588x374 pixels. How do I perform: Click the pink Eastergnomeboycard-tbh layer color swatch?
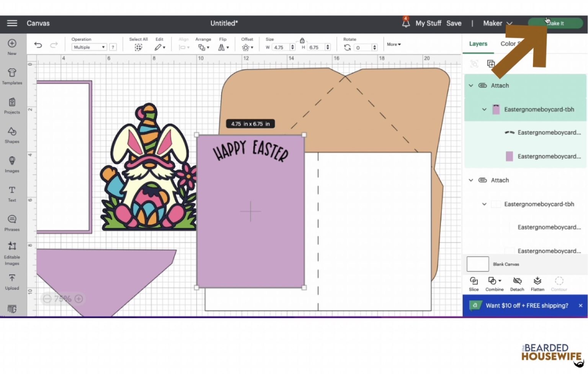(496, 109)
